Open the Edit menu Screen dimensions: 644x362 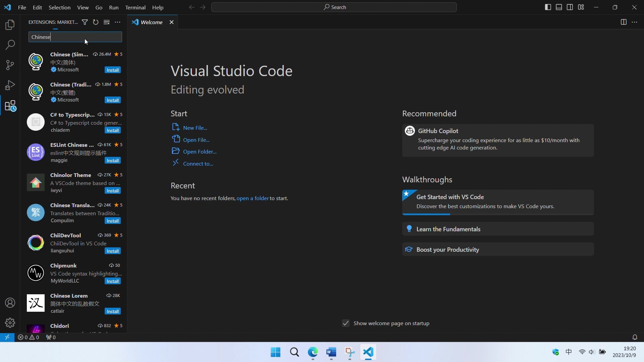tap(37, 7)
